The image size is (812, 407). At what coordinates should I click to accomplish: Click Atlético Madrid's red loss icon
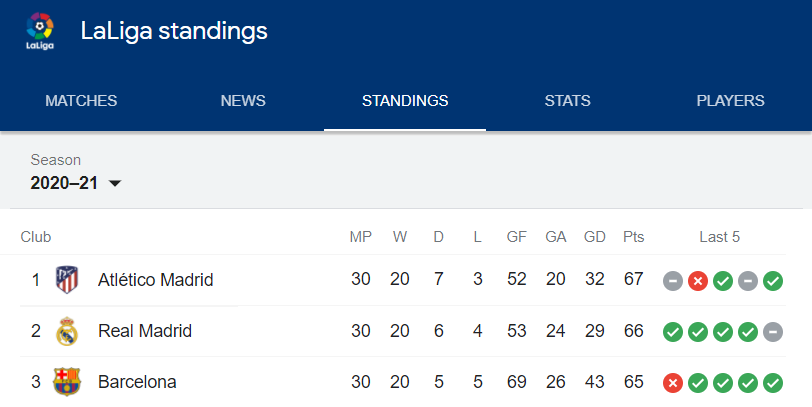tap(698, 281)
